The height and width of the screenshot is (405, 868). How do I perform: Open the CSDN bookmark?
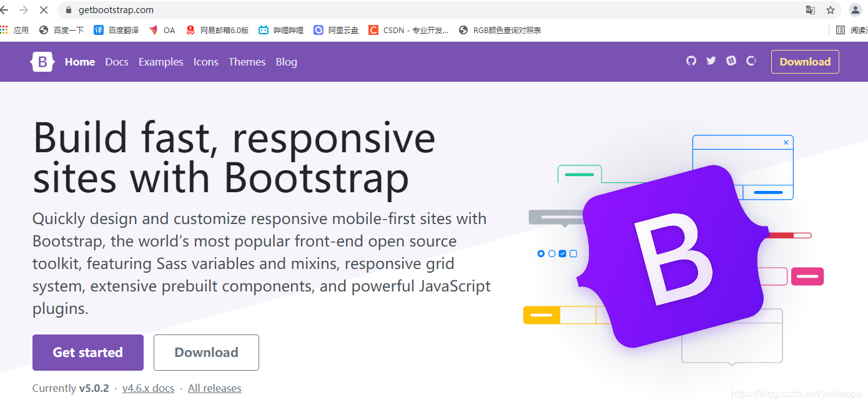pos(408,30)
